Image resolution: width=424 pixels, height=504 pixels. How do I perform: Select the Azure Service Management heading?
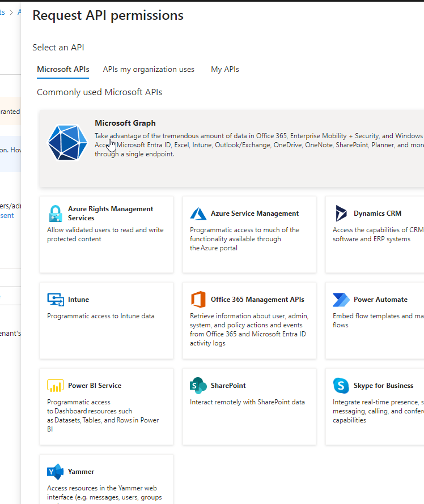[x=255, y=213]
